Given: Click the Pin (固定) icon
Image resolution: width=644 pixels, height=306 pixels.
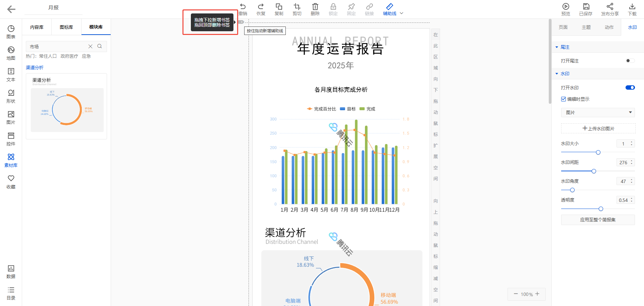Looking at the screenshot, I should 351,7.
